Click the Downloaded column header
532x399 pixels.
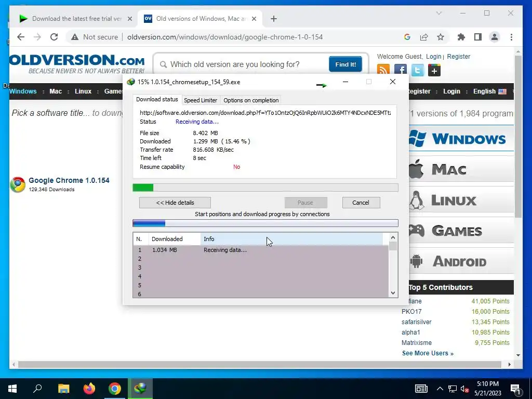tap(175, 239)
